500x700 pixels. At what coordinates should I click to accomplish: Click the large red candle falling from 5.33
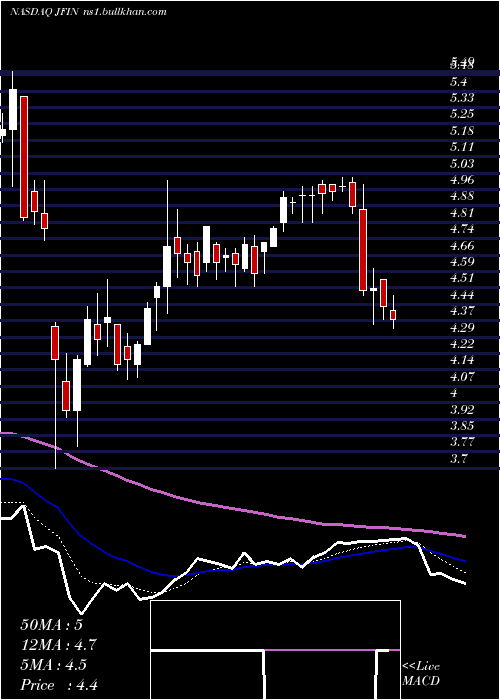click(x=24, y=157)
